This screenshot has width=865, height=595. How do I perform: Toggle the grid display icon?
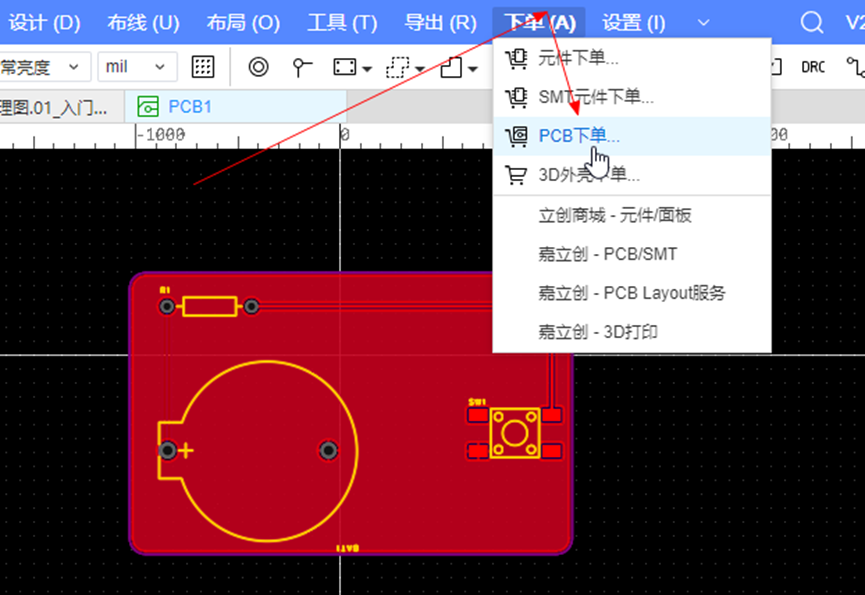pyautogui.click(x=202, y=67)
